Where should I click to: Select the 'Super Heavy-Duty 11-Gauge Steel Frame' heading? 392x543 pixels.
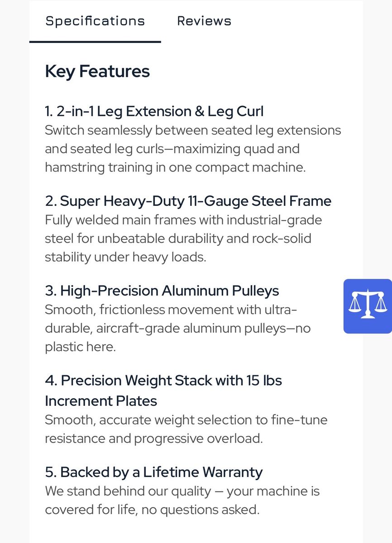tap(188, 201)
